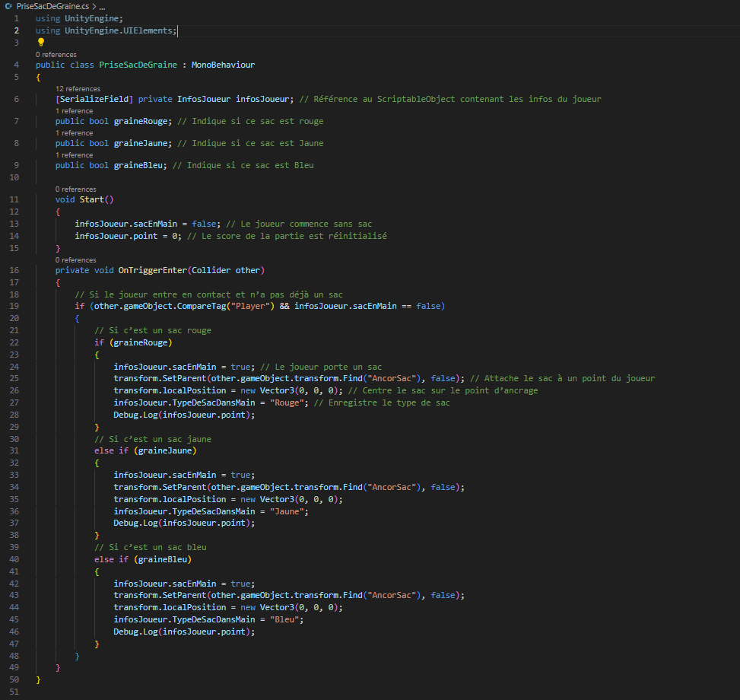
Task: Open references above the Start method
Action: [x=76, y=188]
